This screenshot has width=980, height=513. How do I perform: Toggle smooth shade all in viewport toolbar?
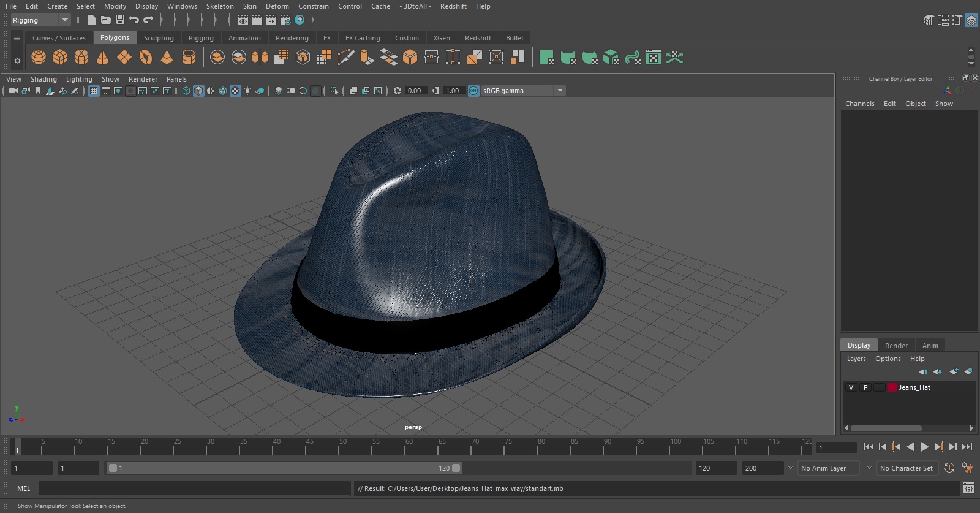(198, 91)
